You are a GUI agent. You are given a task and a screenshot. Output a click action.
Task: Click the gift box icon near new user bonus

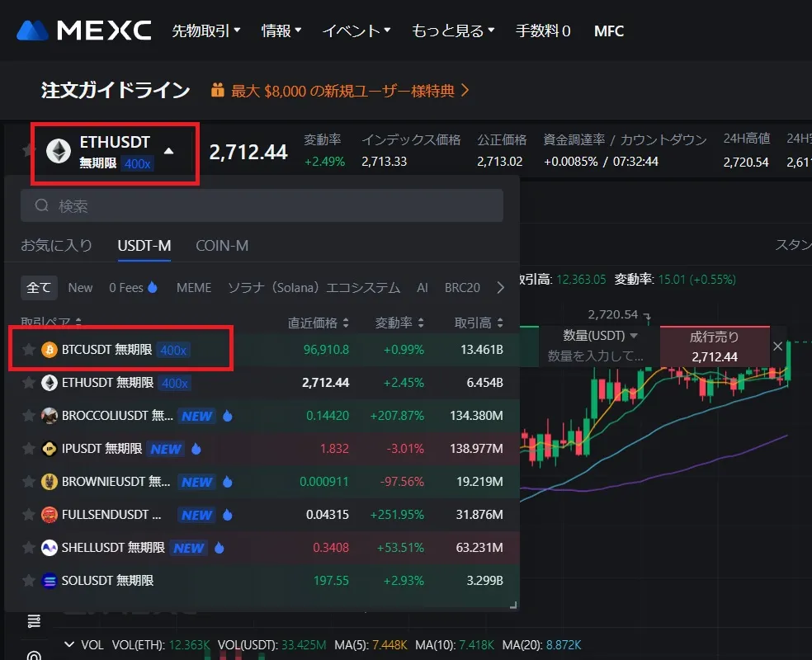[x=218, y=91]
